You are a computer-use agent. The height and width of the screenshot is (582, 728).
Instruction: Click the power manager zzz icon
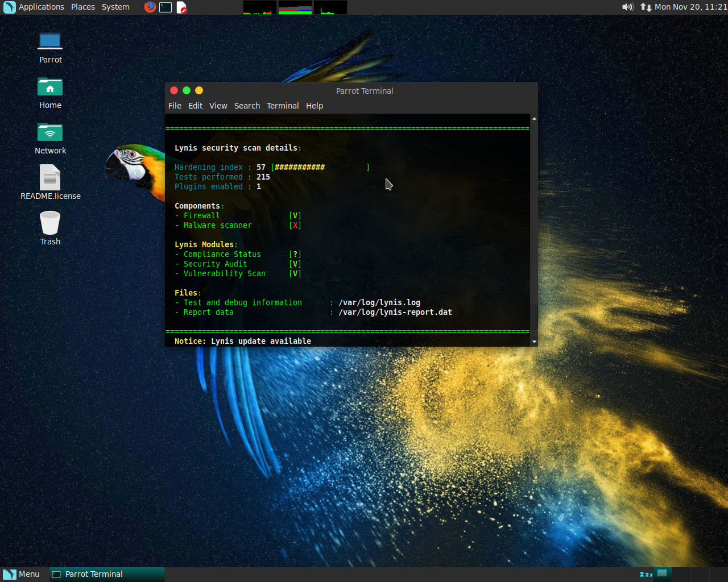point(646,574)
